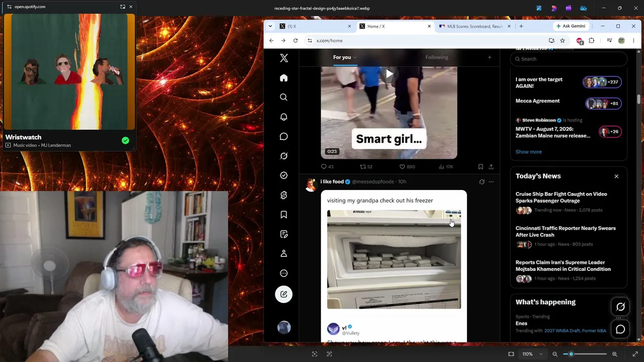Open the browser Extensions puzzle icon
Screen dimensions: 644x362
pos(592,41)
